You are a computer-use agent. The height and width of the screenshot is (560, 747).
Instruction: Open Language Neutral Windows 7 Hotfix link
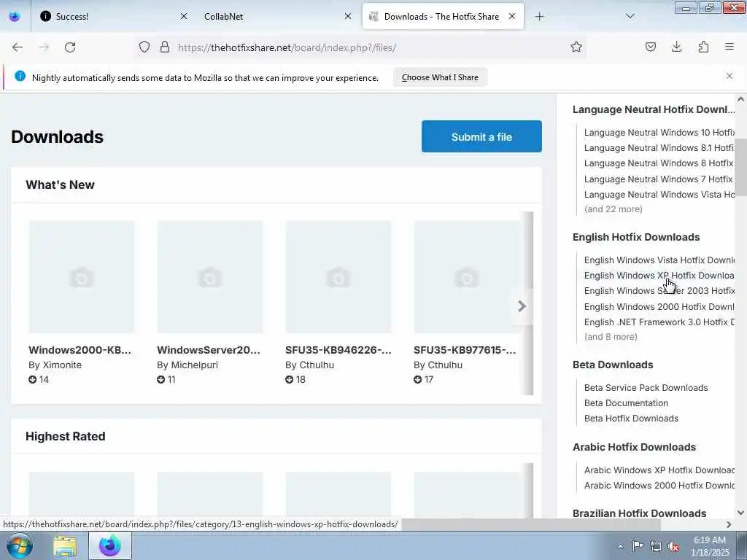(x=659, y=179)
